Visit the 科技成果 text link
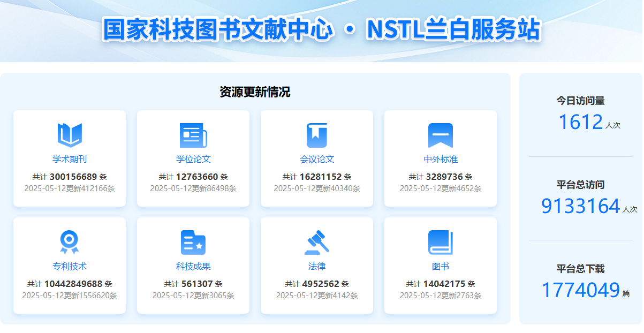Screen dimensions: 644x333 point(193,266)
